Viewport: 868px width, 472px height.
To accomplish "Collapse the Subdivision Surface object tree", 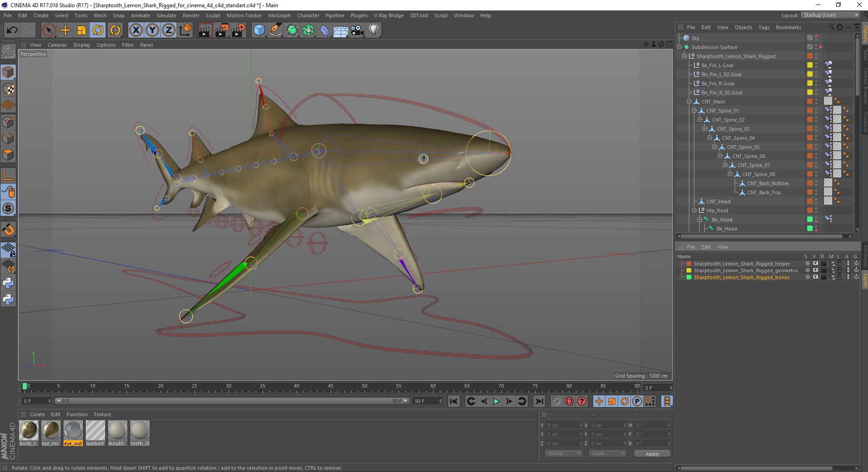I will click(x=679, y=47).
